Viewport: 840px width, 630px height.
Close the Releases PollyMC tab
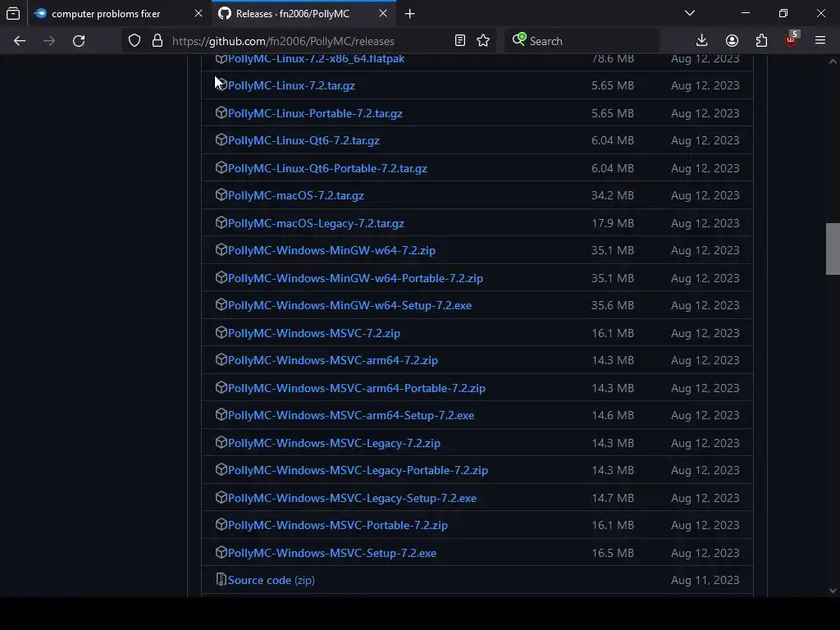point(383,13)
